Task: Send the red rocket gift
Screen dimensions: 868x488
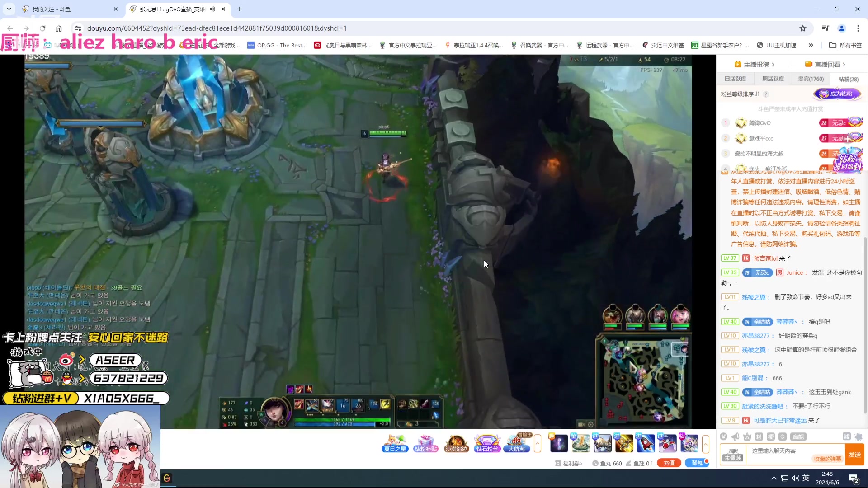Action: tap(646, 443)
